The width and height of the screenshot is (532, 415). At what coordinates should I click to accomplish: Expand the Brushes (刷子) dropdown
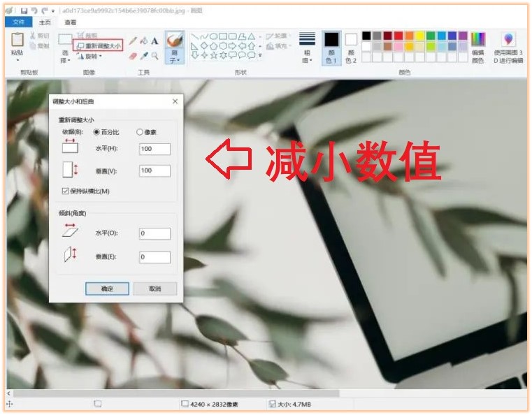173,60
